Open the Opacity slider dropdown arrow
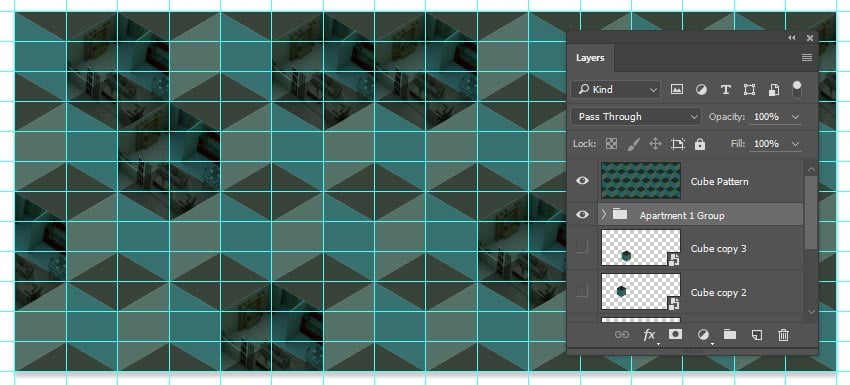 [x=795, y=117]
